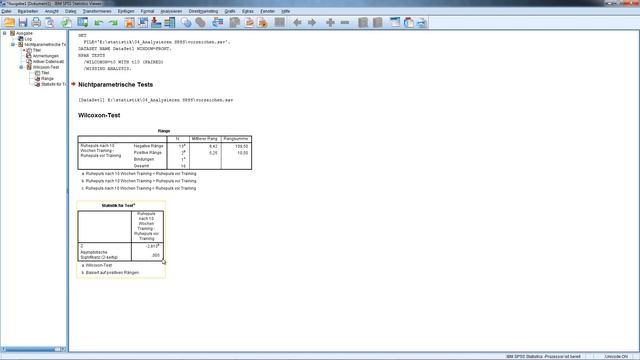Click the blue speech-bubble script icon
The height and width of the screenshot is (360, 640).
pyautogui.click(x=186, y=22)
